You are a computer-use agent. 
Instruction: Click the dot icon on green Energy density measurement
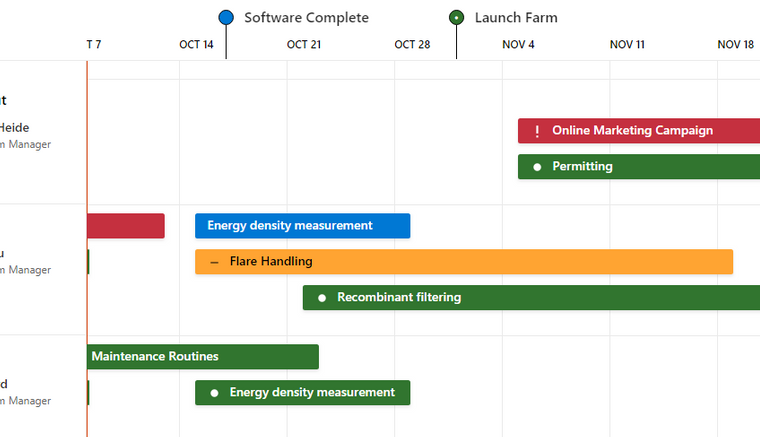(214, 393)
